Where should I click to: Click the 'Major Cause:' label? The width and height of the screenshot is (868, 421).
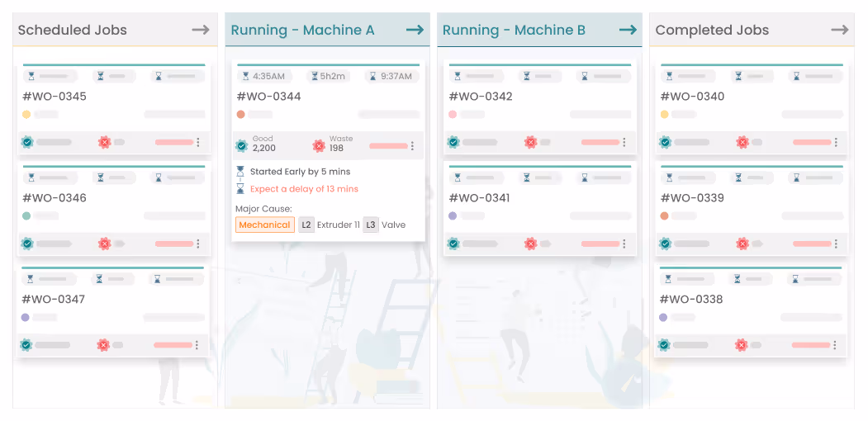coord(263,209)
